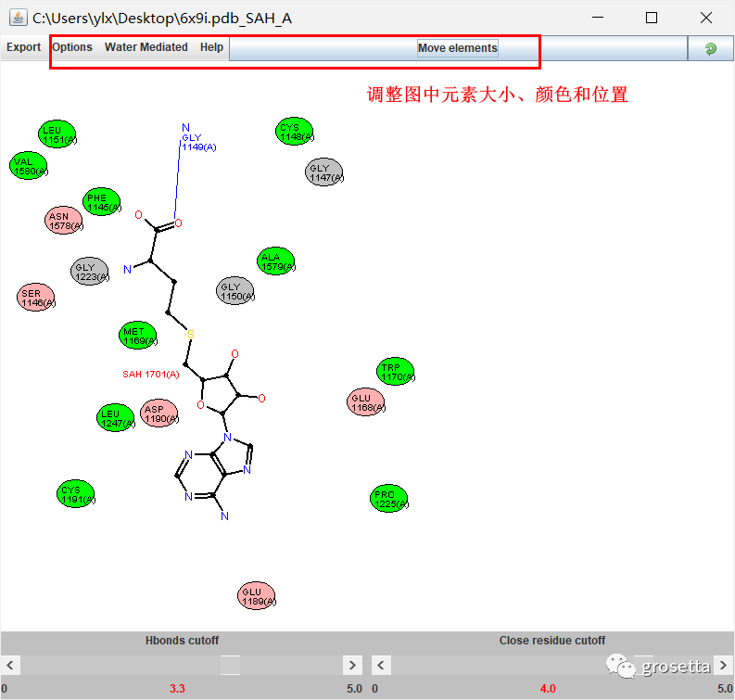Click the blue hydrogen bond line

pos(178,181)
